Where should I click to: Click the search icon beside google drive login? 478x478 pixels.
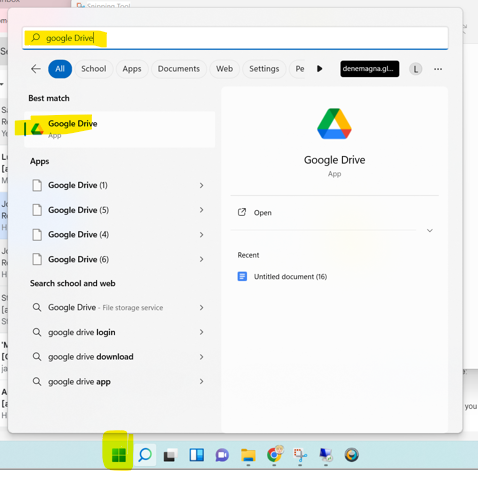point(37,332)
